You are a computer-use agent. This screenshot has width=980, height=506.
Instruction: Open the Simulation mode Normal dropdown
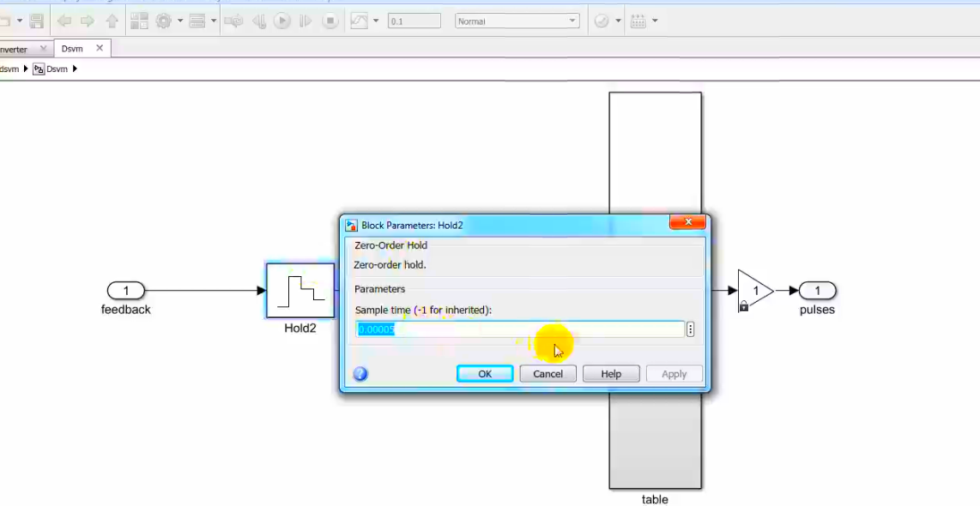(517, 21)
